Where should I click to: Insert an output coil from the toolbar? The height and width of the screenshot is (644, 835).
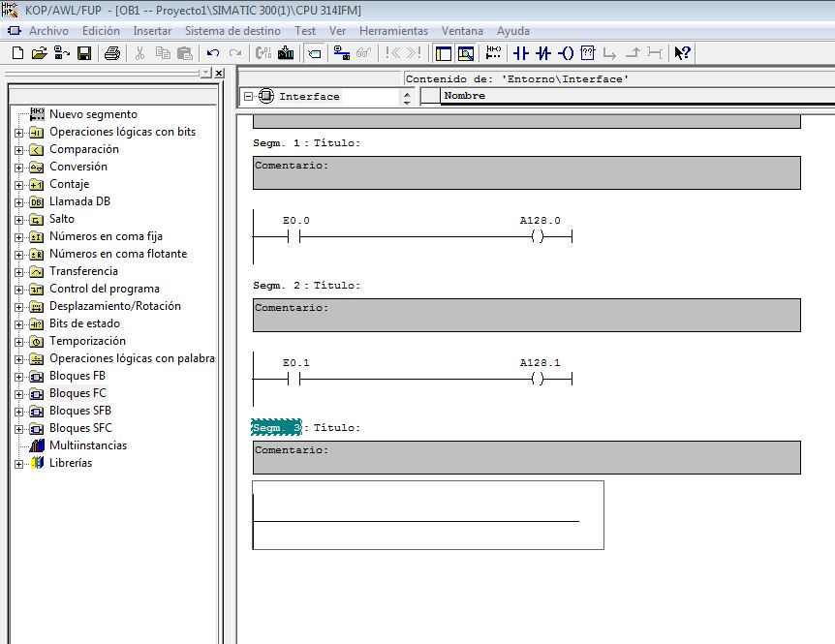click(x=566, y=53)
